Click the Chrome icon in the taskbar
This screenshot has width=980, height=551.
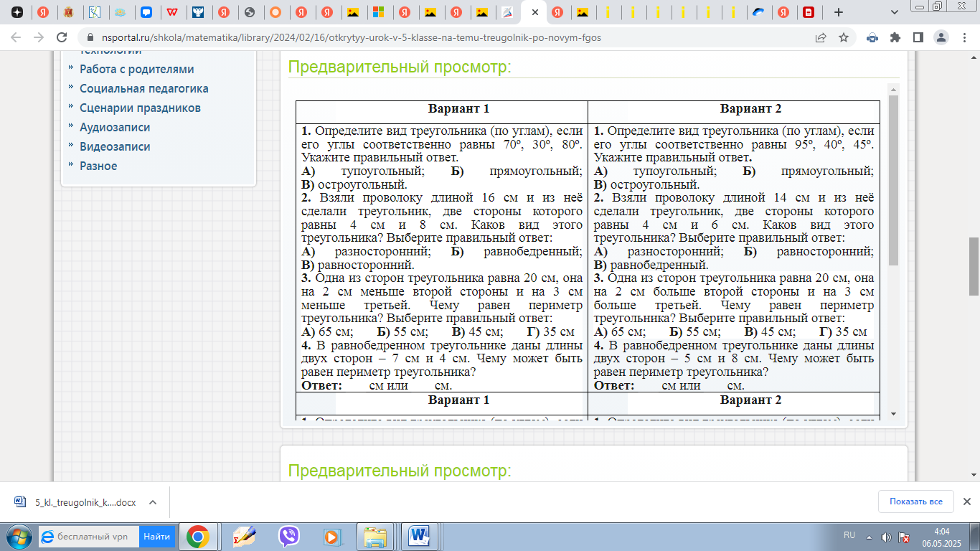(197, 536)
